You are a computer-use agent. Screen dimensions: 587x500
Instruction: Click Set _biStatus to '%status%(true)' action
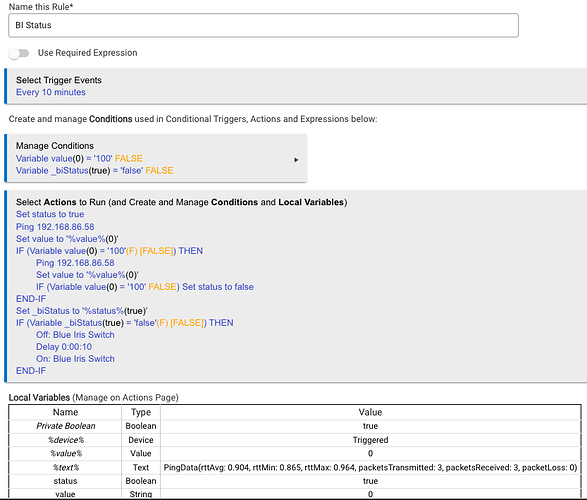tap(82, 311)
